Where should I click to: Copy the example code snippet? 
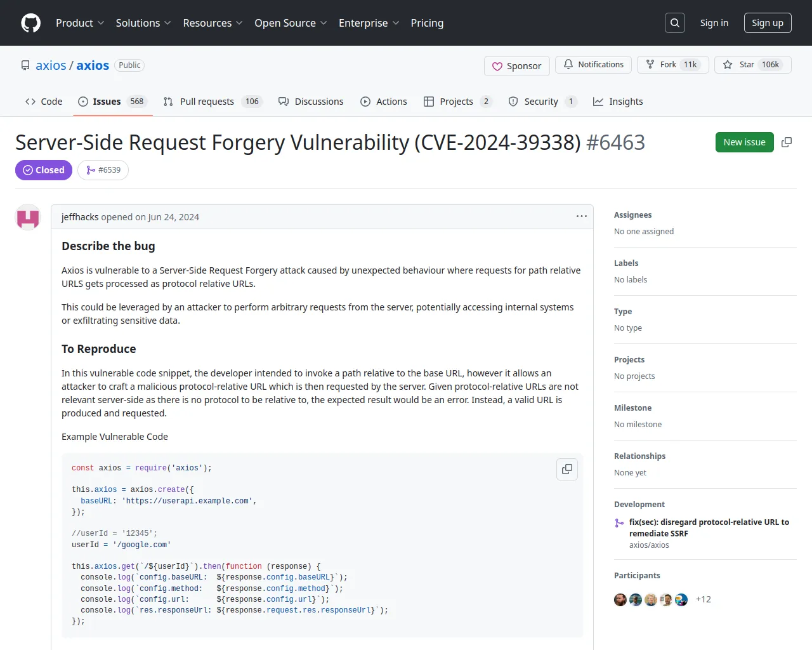tap(567, 469)
